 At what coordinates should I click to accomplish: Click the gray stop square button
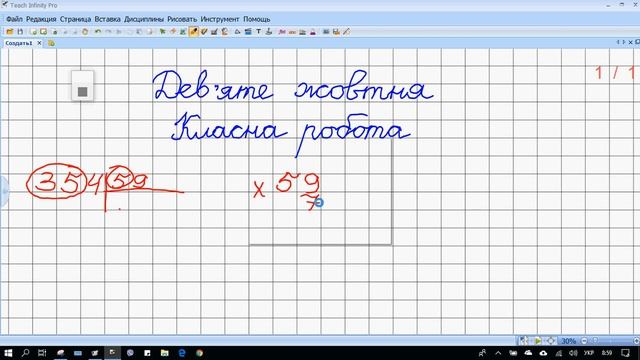(x=82, y=91)
